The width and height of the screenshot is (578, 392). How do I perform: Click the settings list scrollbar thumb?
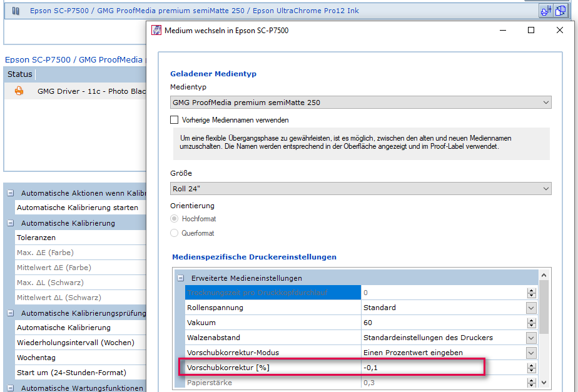click(544, 307)
